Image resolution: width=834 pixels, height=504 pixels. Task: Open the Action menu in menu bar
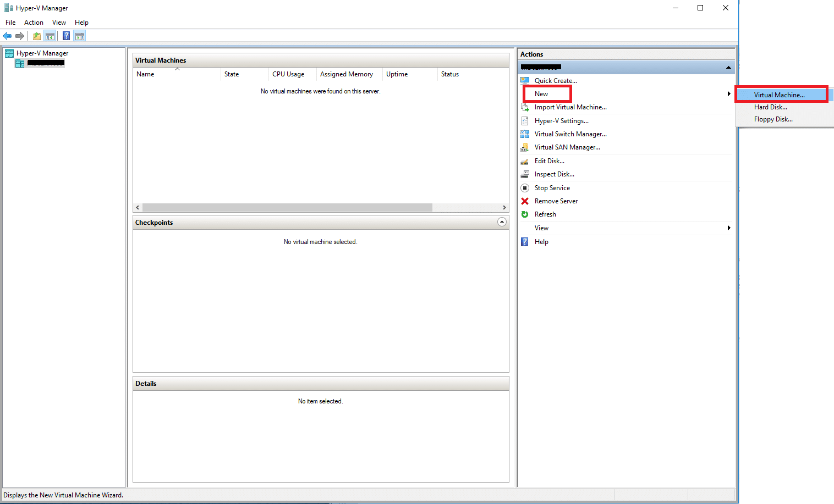point(34,23)
